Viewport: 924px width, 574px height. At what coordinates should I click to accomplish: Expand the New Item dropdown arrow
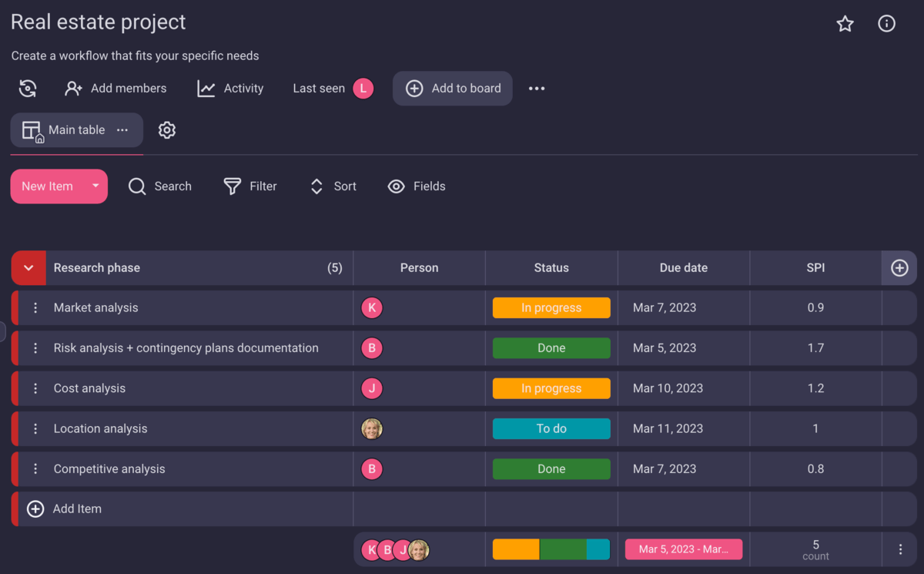(96, 186)
